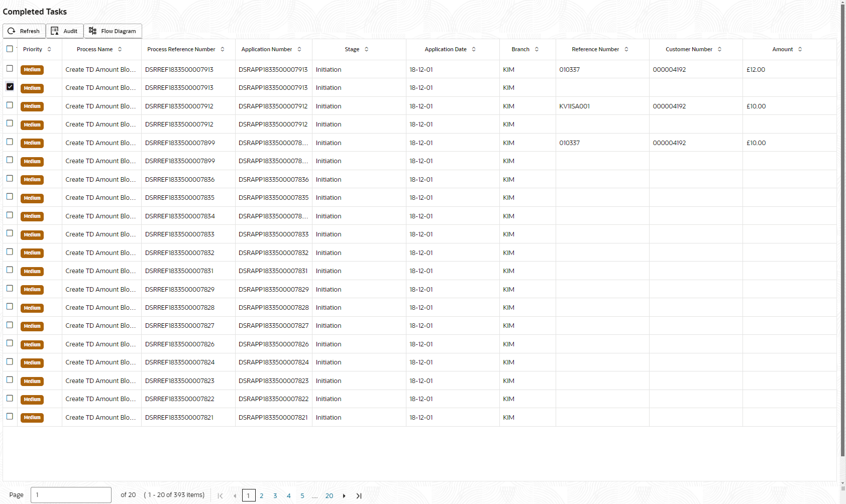Uncheck the selected second row checkbox
This screenshot has width=846, height=504.
[10, 86]
